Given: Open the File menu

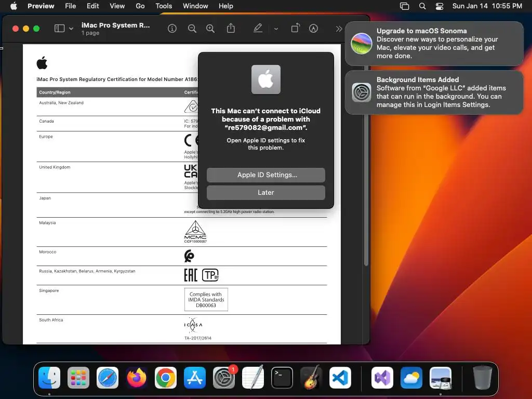Looking at the screenshot, I should point(70,6).
